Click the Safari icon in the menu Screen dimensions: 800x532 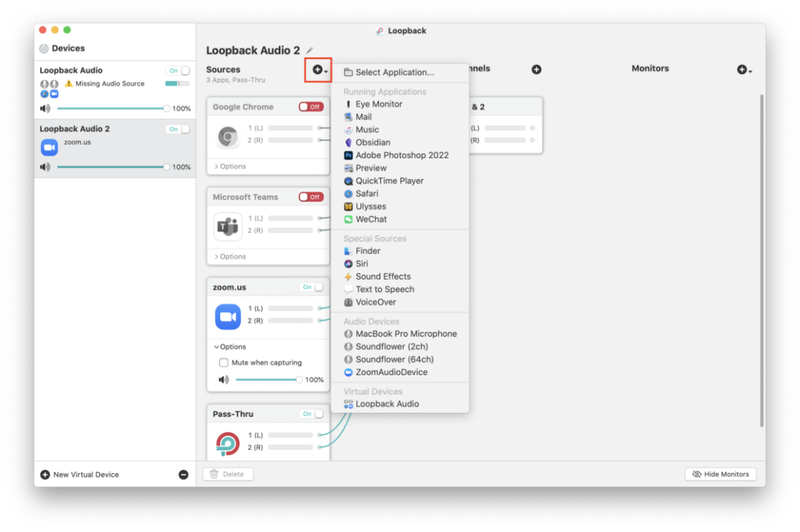[348, 193]
